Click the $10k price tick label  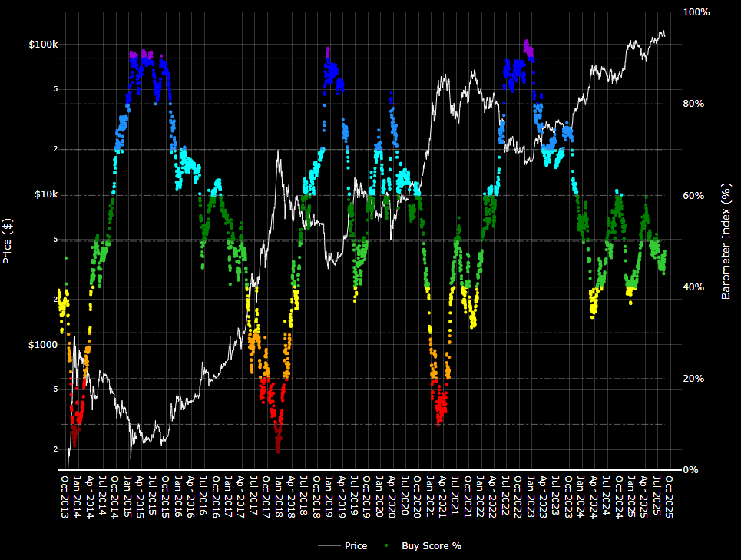point(46,194)
